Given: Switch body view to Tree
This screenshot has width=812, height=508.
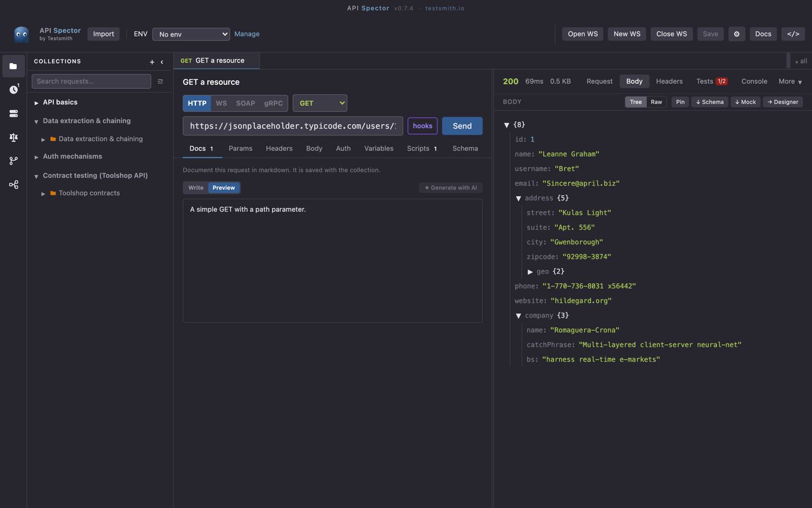Looking at the screenshot, I should (635, 102).
